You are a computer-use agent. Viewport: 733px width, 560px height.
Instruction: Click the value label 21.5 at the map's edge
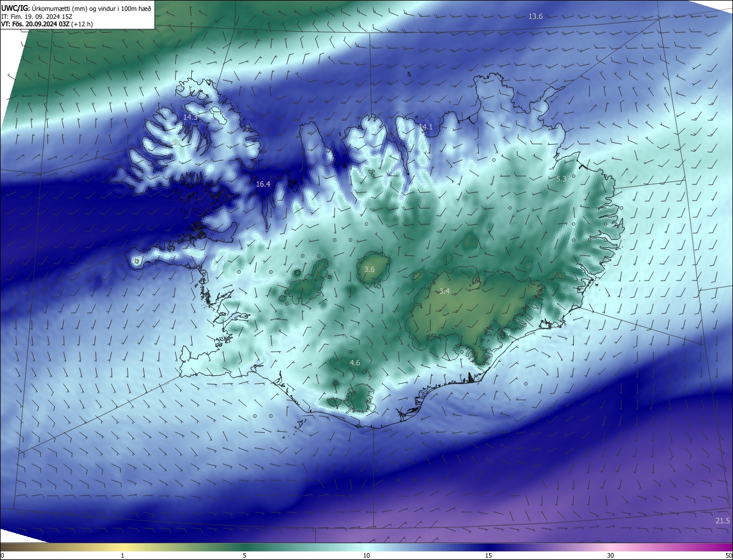[723, 520]
